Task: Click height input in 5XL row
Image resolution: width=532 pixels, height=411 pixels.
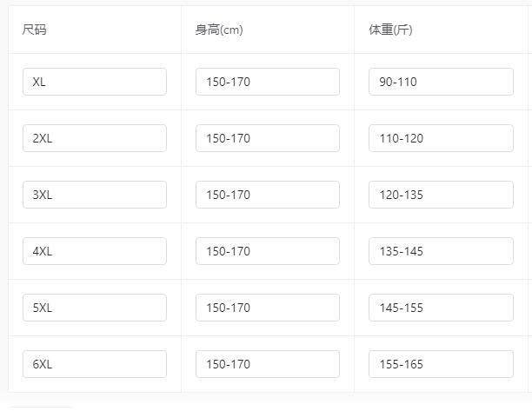Action: [x=268, y=308]
